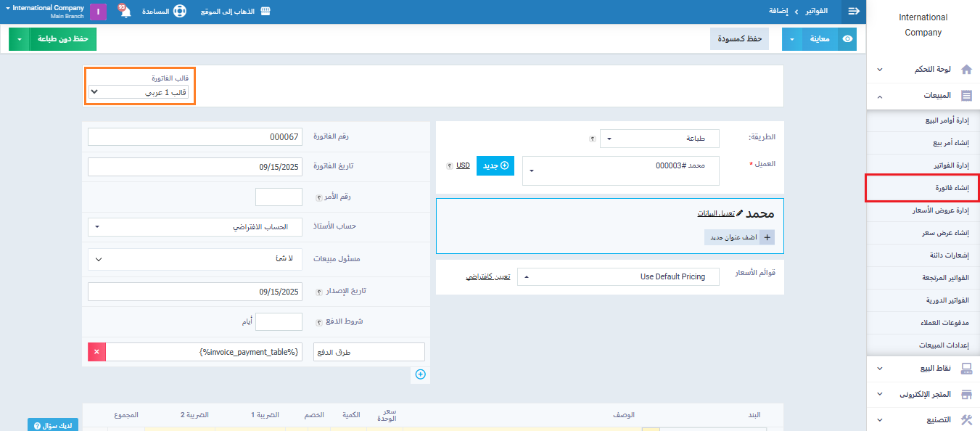
Task: Click the pencil edit data icon
Action: click(740, 214)
